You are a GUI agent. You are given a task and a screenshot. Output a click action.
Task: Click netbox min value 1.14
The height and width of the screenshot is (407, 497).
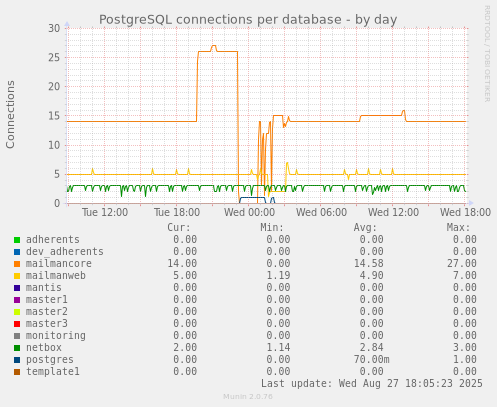(278, 347)
